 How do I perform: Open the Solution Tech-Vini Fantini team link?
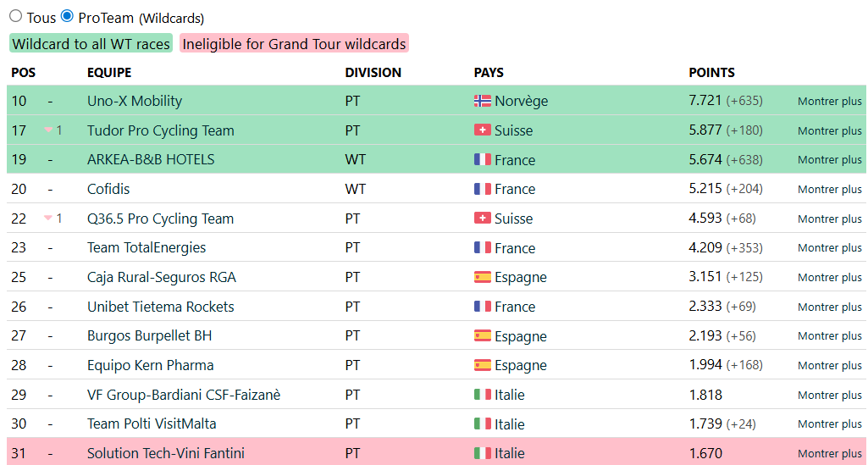click(x=165, y=453)
